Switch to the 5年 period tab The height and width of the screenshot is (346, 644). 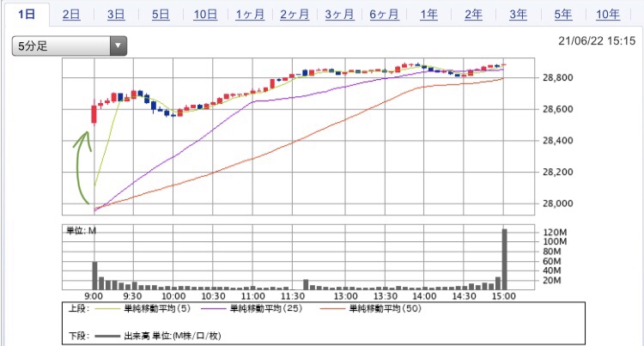point(562,15)
